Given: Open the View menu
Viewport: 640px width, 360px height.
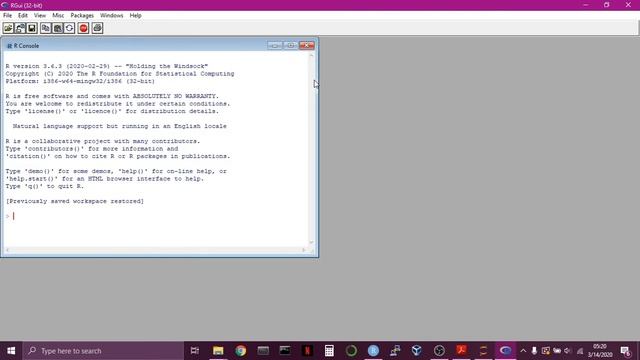Looking at the screenshot, I should (40, 16).
